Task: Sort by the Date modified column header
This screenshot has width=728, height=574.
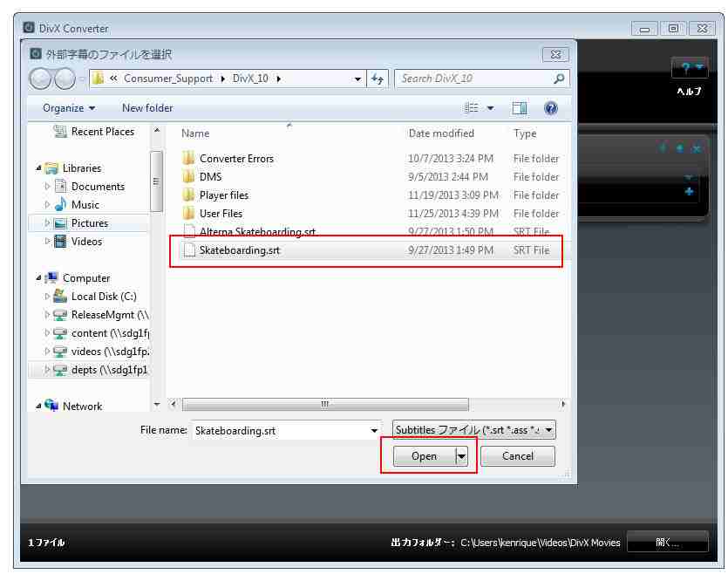Action: point(441,133)
